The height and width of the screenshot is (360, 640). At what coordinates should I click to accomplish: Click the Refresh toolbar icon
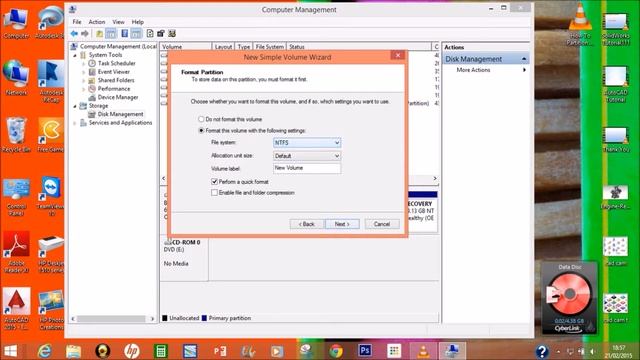(x=150, y=33)
